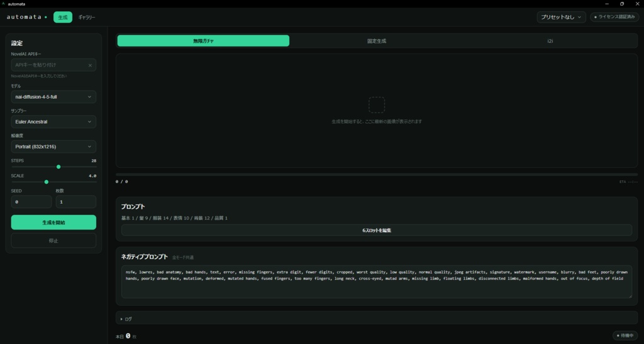The image size is (644, 344).
Task: Focus the 枚数 input field
Action: pyautogui.click(x=76, y=202)
